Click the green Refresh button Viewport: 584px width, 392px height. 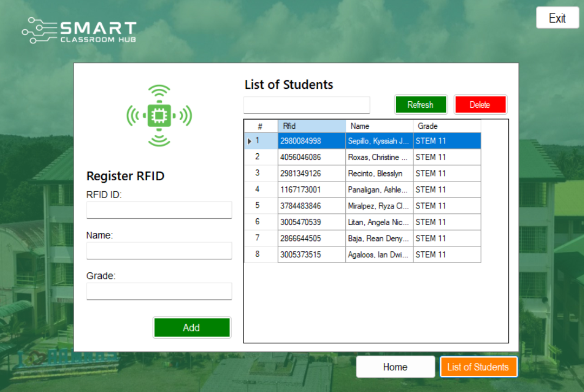point(421,104)
